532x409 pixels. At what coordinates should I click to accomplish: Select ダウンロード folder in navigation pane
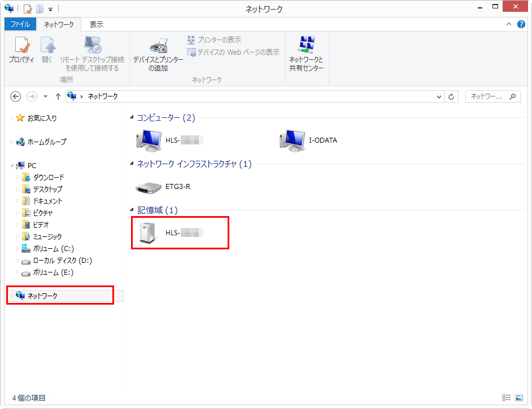tap(48, 177)
